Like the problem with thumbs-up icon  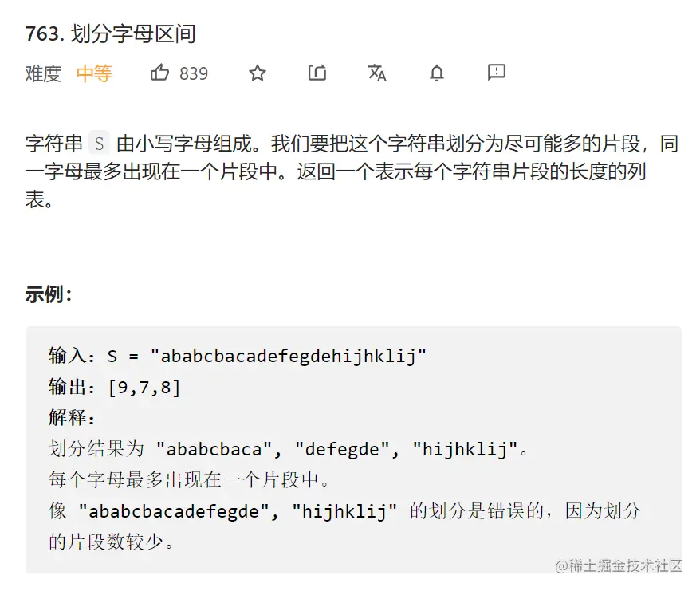159,73
